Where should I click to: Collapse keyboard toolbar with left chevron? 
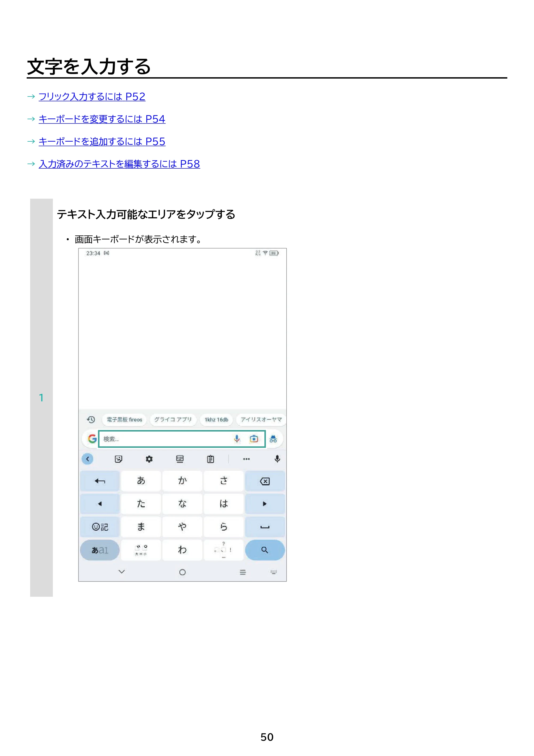point(88,459)
